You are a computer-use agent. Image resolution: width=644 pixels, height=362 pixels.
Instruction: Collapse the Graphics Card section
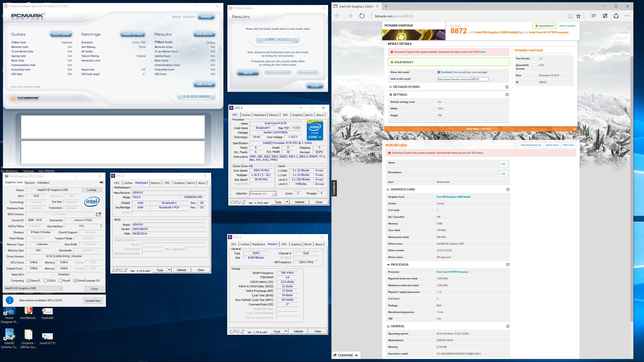508,189
